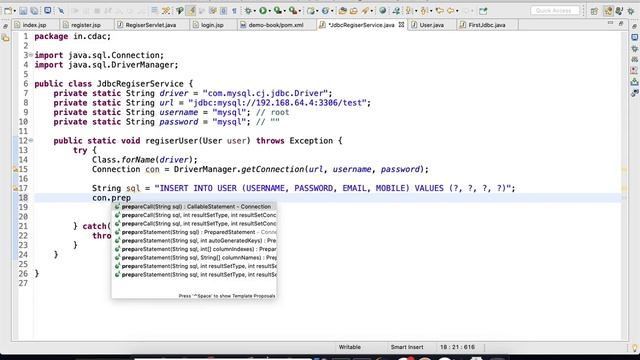Open the External Tools dropdown arrow

pyautogui.click(x=299, y=11)
